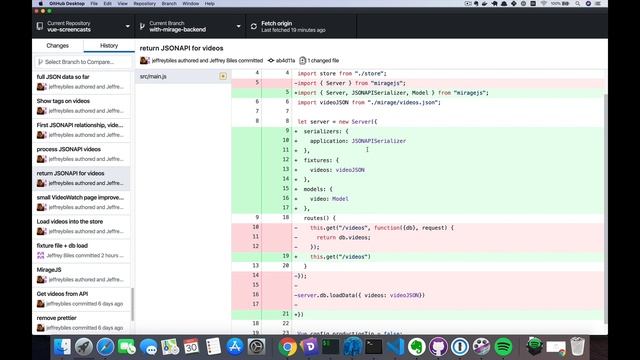Click author avatar next to jeffreybiles authored
Viewport: 640px width, 360px height.
pos(144,60)
